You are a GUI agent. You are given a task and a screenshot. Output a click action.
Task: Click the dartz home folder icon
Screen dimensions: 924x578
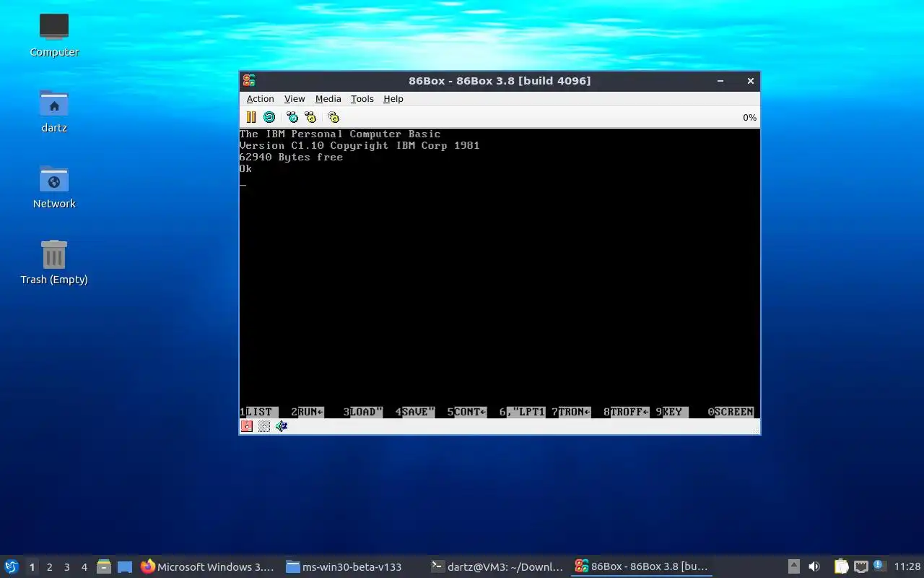(54, 111)
